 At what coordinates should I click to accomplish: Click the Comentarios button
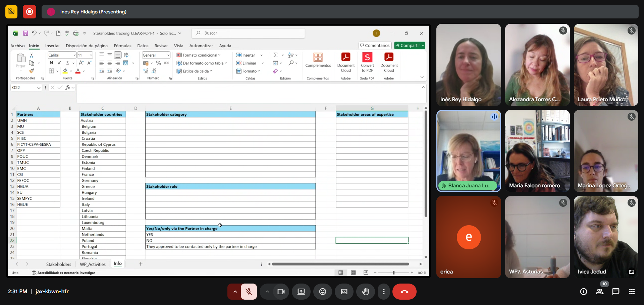click(x=375, y=46)
